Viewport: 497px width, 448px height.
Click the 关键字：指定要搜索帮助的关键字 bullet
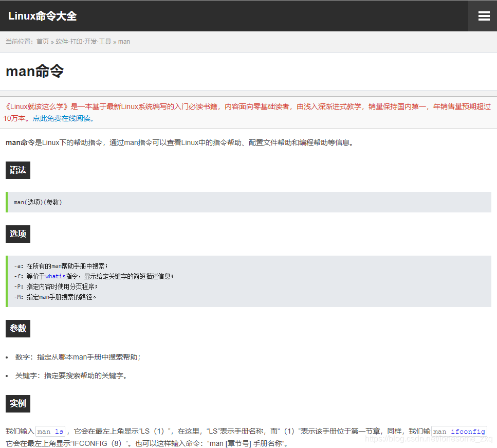coord(71,375)
